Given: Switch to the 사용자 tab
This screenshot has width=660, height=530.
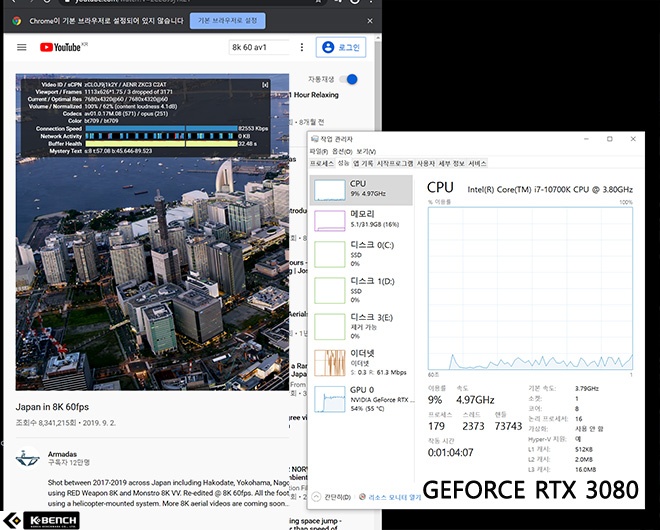Looking at the screenshot, I should [x=426, y=163].
